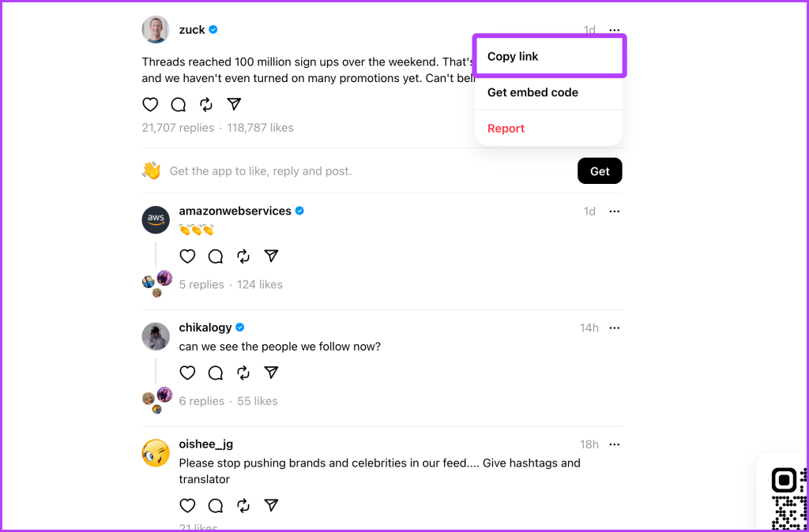This screenshot has width=809, height=532.
Task: Like oishee_jg's comment
Action: click(x=187, y=506)
